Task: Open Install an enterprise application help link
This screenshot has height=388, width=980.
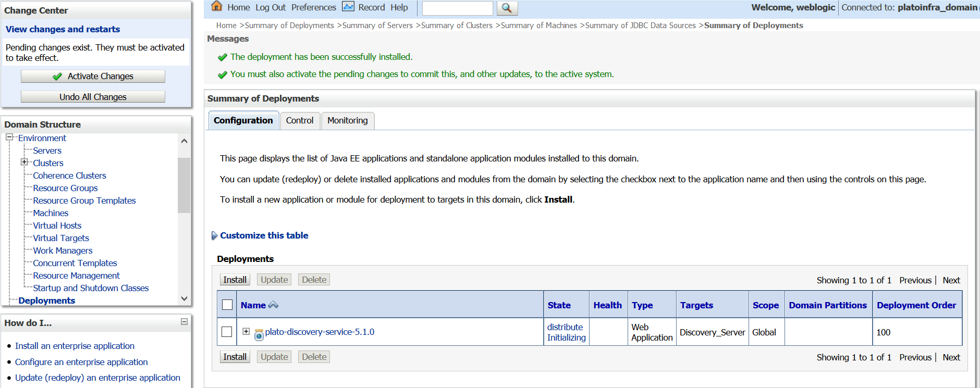Action: click(x=75, y=346)
